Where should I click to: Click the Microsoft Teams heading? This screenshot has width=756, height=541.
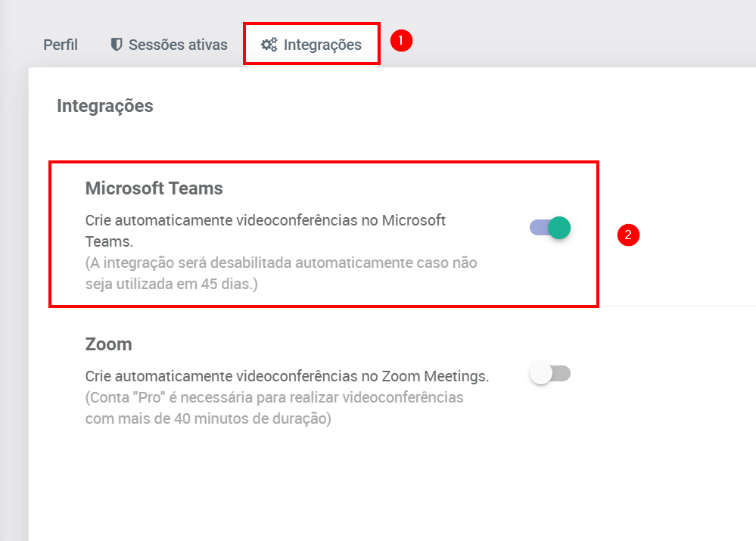tap(154, 188)
